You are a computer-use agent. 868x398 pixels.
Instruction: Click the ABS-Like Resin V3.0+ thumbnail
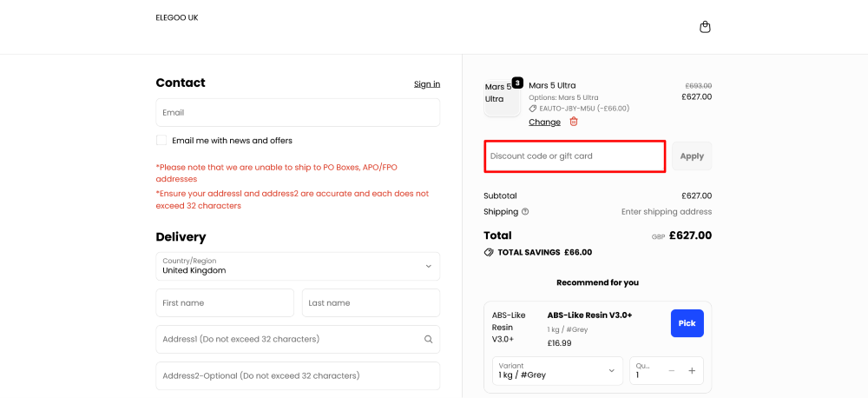point(509,327)
